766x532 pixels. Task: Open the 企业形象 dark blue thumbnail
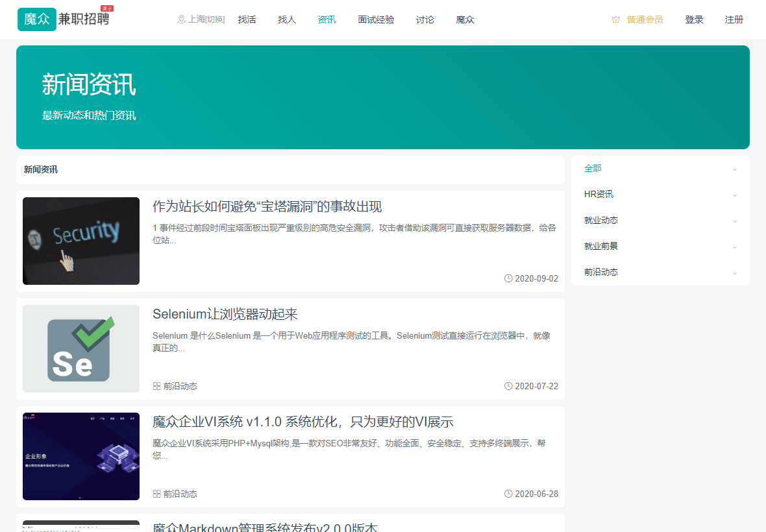click(x=81, y=456)
